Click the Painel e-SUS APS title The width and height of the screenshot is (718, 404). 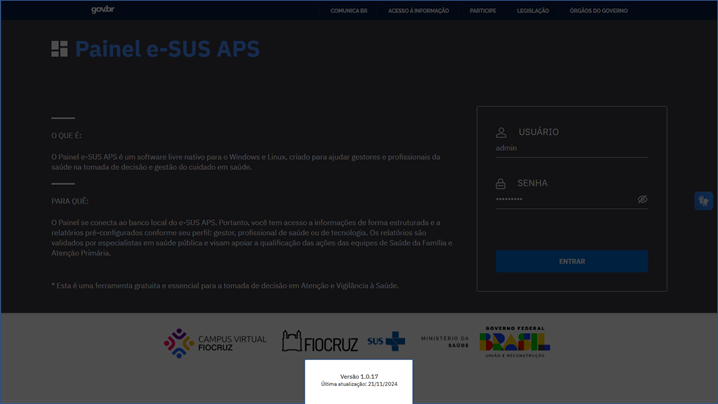tap(167, 49)
